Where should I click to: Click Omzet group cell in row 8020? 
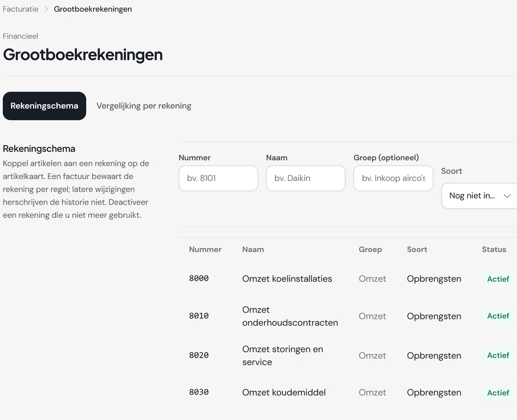[372, 355]
